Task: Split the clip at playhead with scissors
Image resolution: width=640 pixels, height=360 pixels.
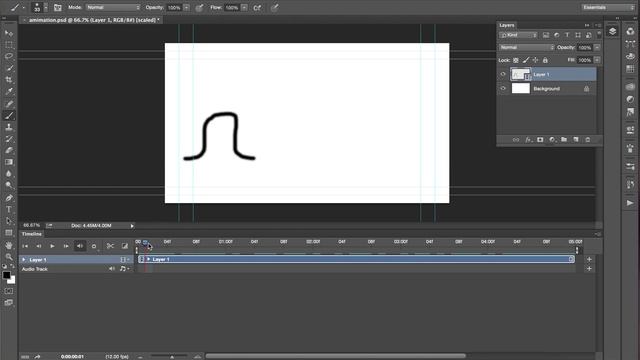Action: pos(110,246)
